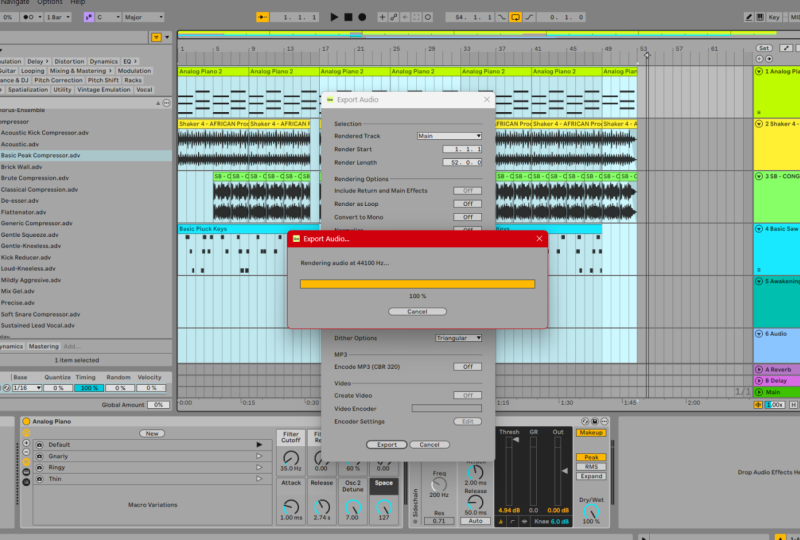Screen dimensions: 800x540
Task: Click the Analog Piano device activator circle
Action: [26, 421]
